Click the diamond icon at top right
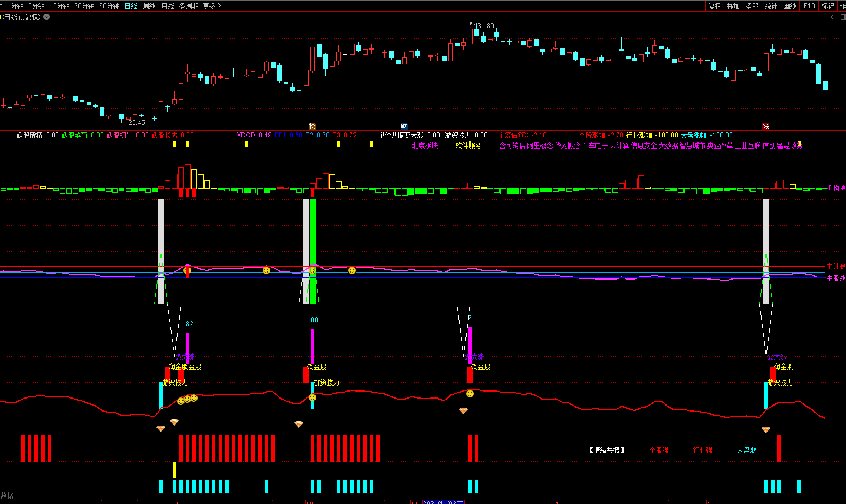 tap(834, 17)
